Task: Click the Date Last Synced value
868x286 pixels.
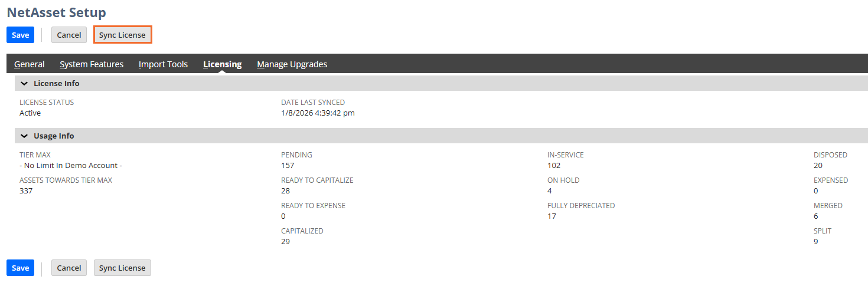Action: pos(318,113)
